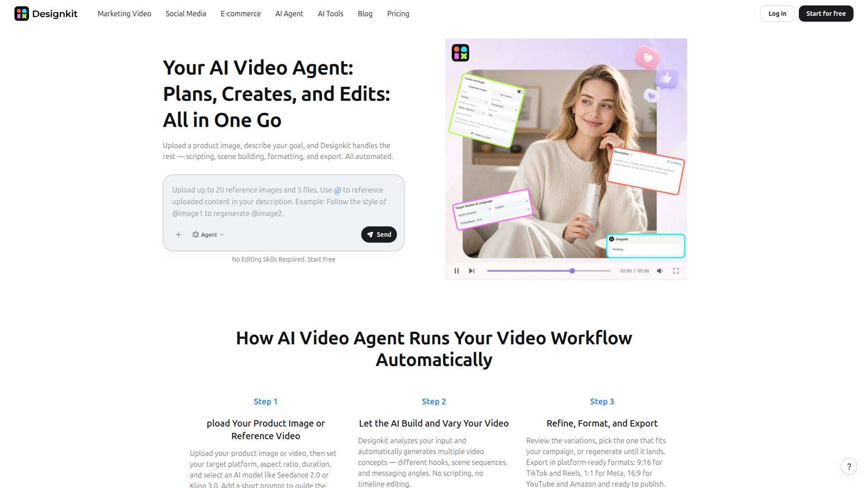Skip to next with the forward icon

pyautogui.click(x=472, y=271)
